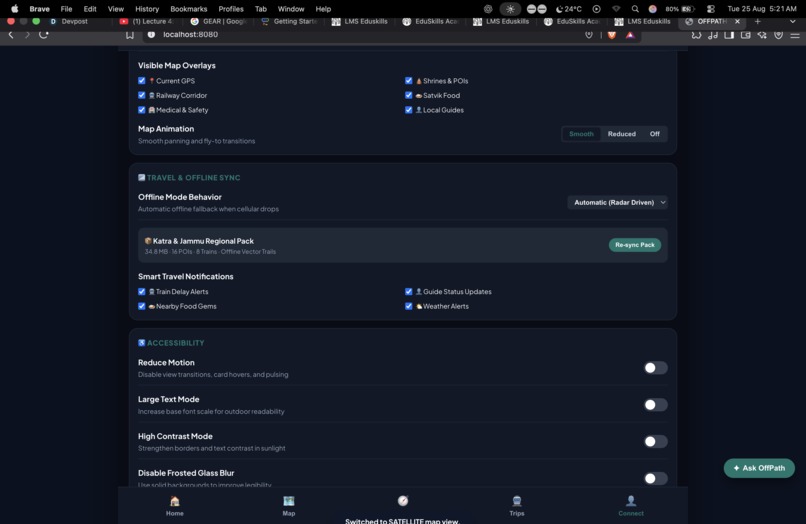806x524 pixels.
Task: Switch to the Getting Started tab
Action: (x=289, y=21)
